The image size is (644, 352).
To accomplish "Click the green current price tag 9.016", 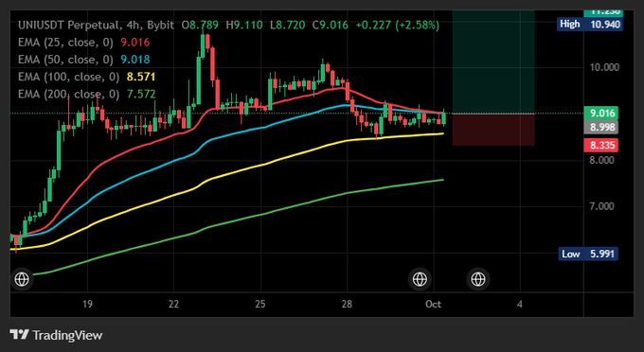I will coord(600,113).
